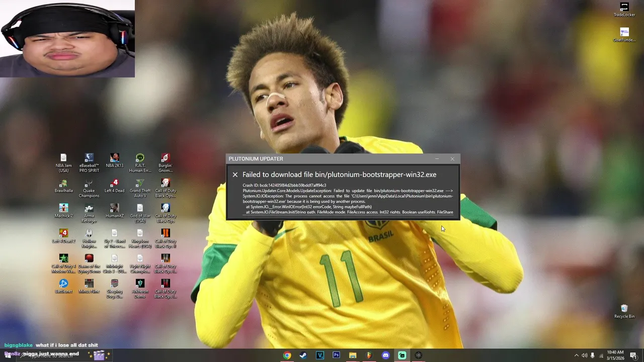Select the Burglin' Gnom... desktop icon
This screenshot has width=644, height=362.
pyautogui.click(x=166, y=163)
